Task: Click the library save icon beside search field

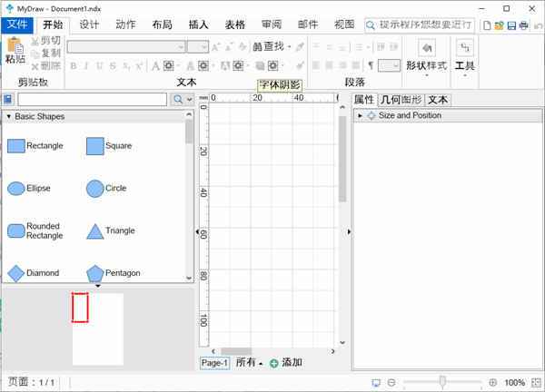Action: [x=8, y=99]
